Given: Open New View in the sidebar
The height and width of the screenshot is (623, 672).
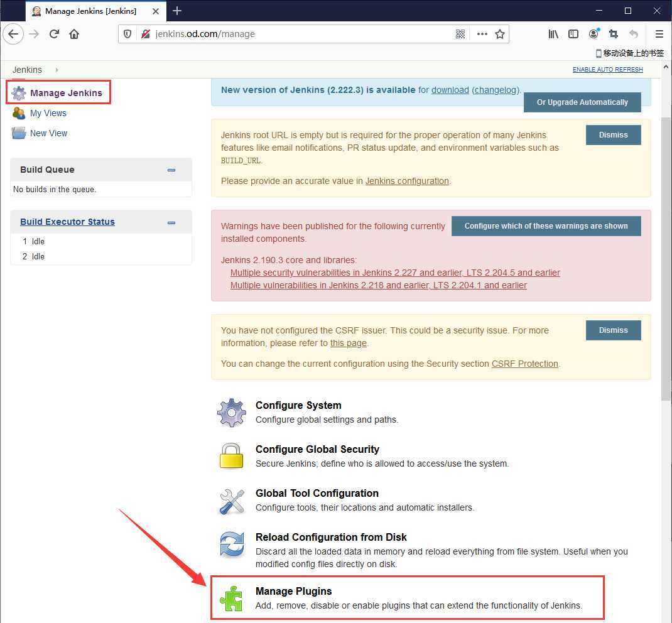Looking at the screenshot, I should 48,133.
